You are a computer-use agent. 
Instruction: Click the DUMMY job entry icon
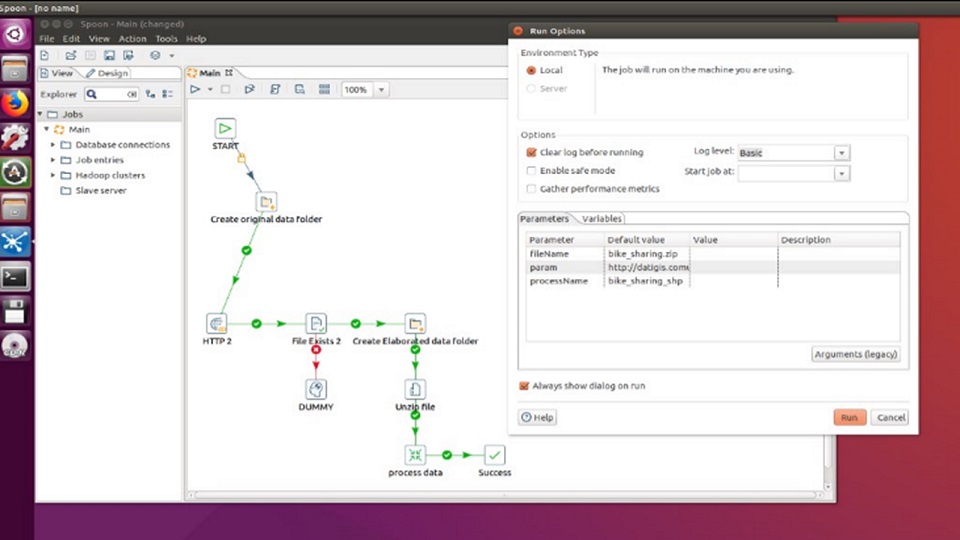[316, 389]
